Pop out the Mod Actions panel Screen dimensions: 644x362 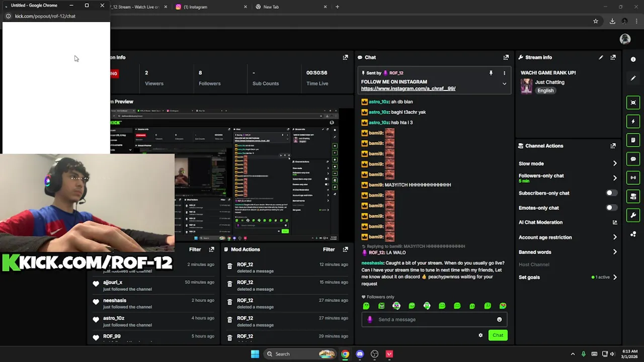pos(345,249)
